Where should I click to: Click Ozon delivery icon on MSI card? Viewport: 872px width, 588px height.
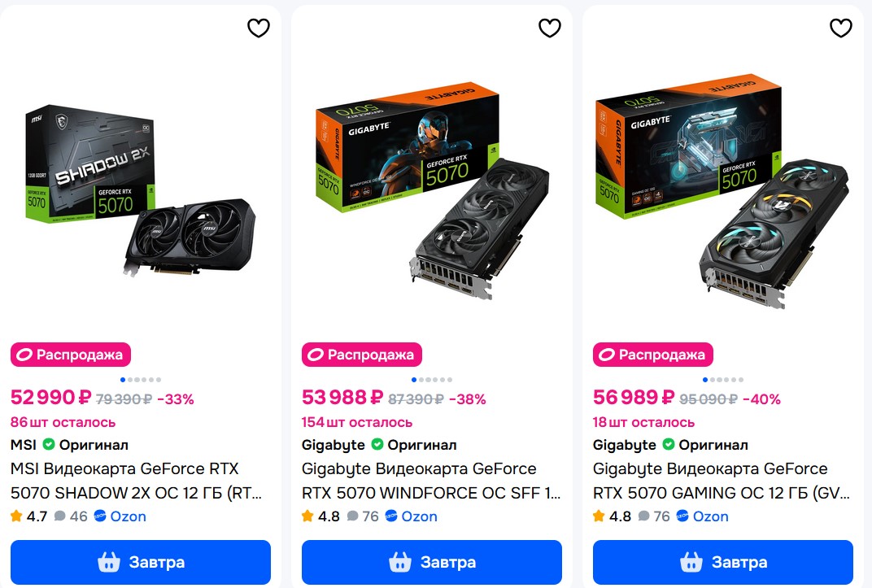100,516
